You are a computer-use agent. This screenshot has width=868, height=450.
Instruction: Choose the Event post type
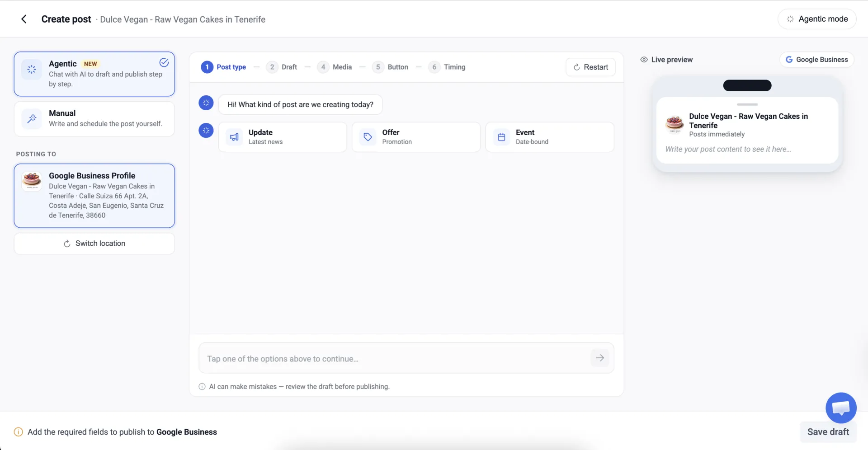pos(550,137)
